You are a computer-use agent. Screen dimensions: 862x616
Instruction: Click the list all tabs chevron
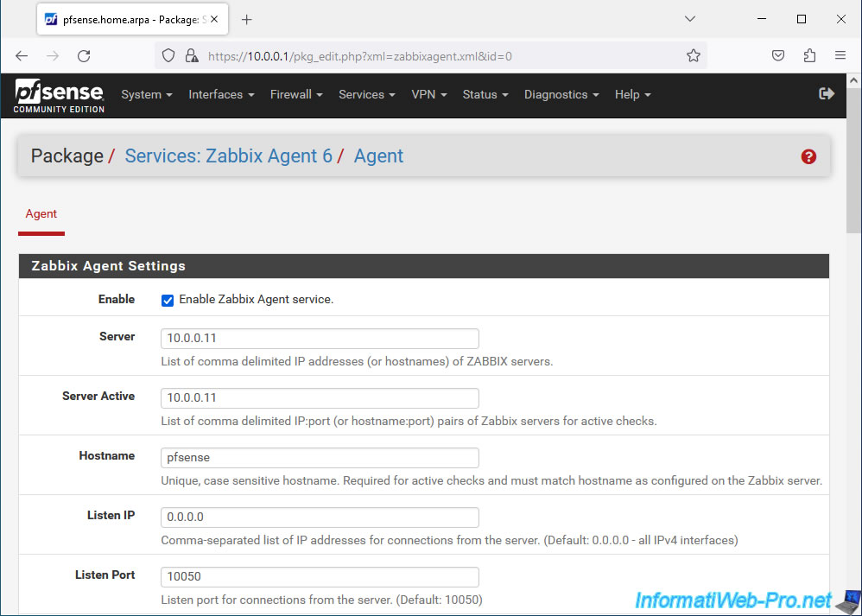[690, 19]
